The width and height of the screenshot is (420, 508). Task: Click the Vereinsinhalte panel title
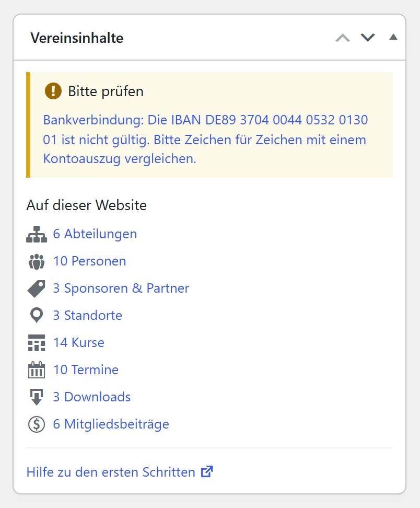pos(77,38)
